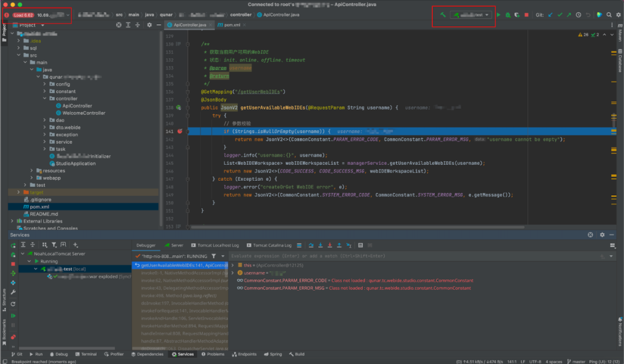Open the Problems tool window
Viewport: 624px width, 364px height.
coord(213,354)
